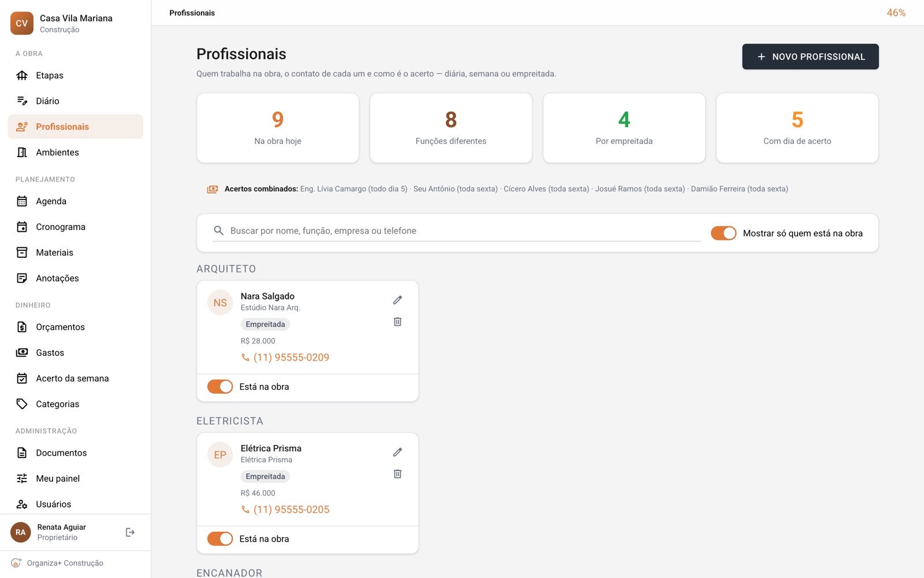The image size is (924, 578).
Task: Call Nara Salgado at (11) 95555-0209
Action: 291,358
